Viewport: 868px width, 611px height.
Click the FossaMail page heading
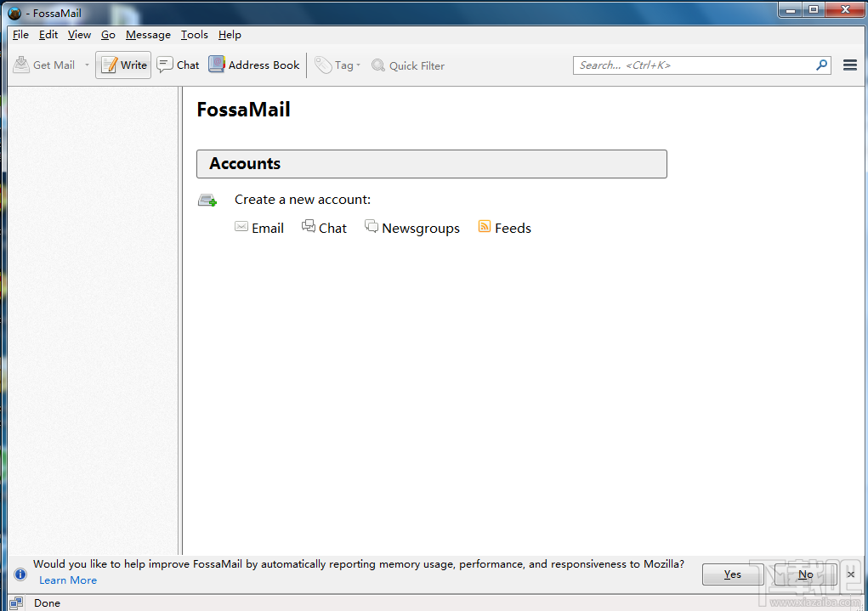[x=244, y=110]
